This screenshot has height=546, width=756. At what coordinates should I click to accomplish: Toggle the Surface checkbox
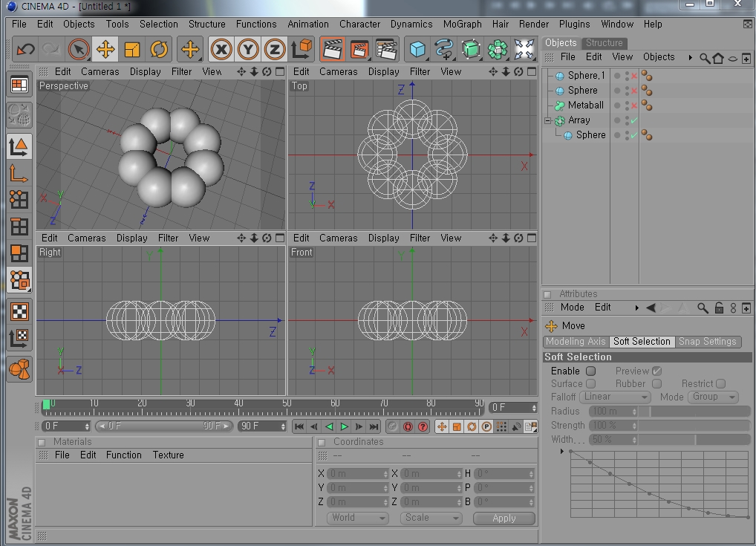(590, 383)
